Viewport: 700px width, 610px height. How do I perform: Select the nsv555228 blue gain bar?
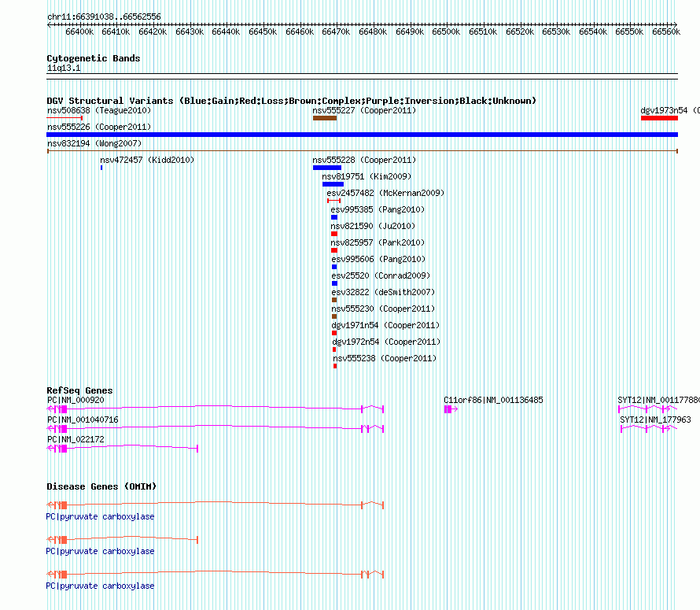[x=326, y=168]
